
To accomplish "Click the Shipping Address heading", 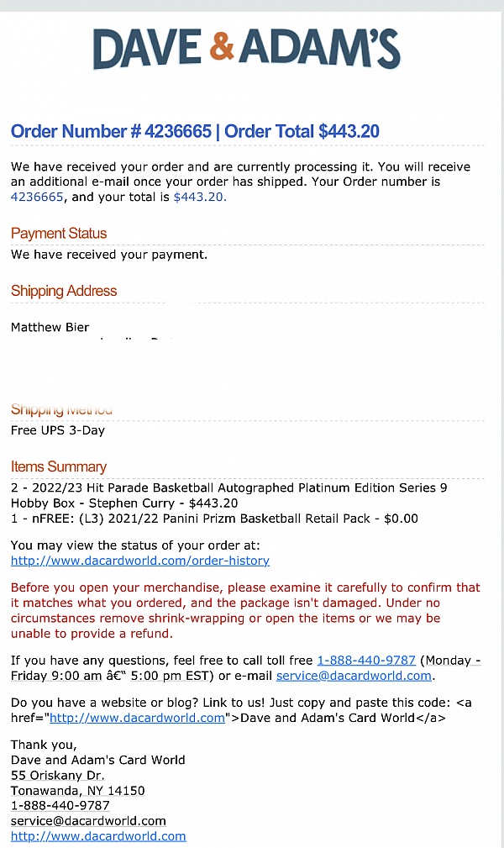I will coord(64,291).
